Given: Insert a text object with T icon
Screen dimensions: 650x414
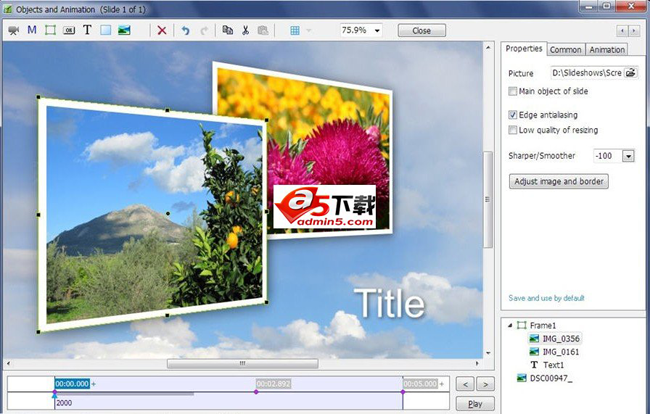Looking at the screenshot, I should point(87,30).
